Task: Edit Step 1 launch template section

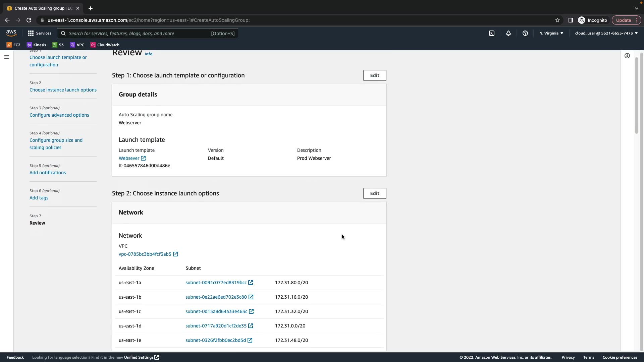Action: [374, 75]
